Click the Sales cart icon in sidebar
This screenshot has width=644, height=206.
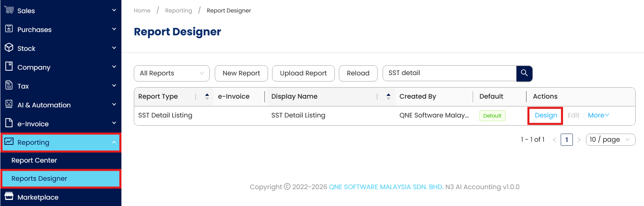9,10
